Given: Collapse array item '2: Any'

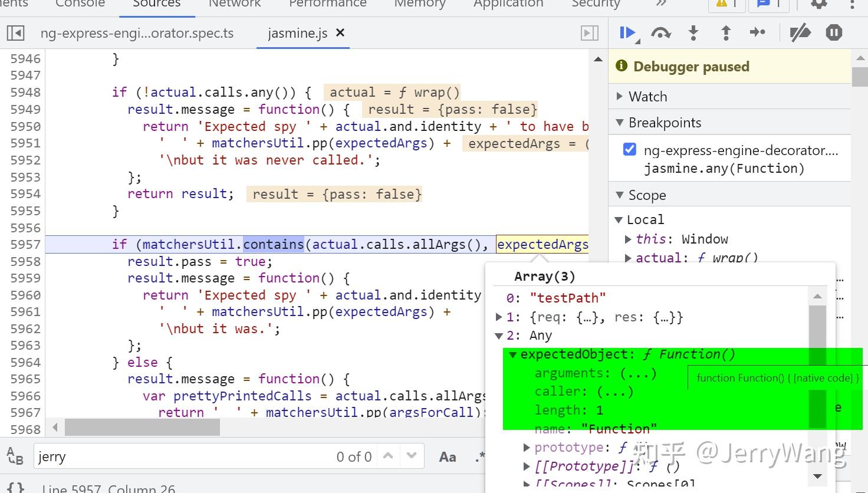Looking at the screenshot, I should click(499, 336).
